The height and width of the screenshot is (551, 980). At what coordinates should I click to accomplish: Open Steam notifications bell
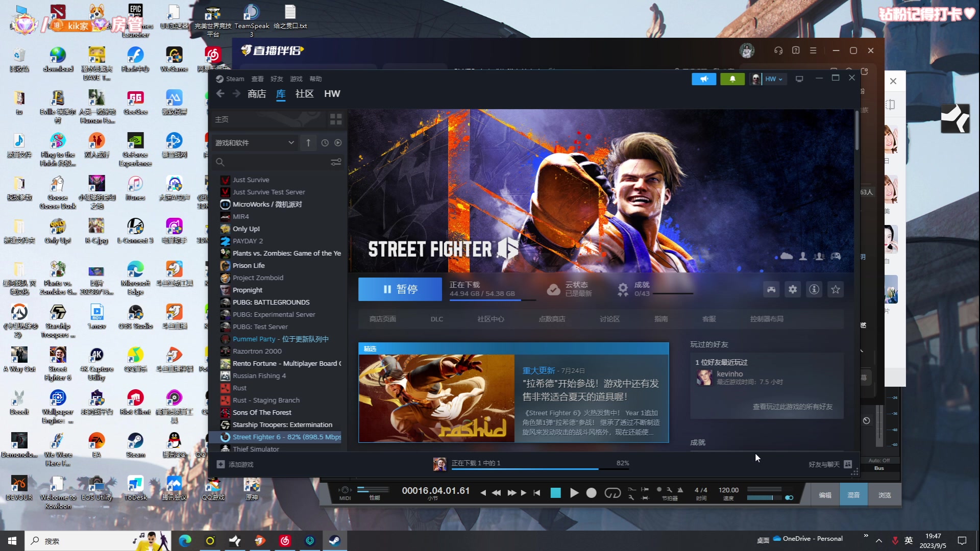[732, 79]
